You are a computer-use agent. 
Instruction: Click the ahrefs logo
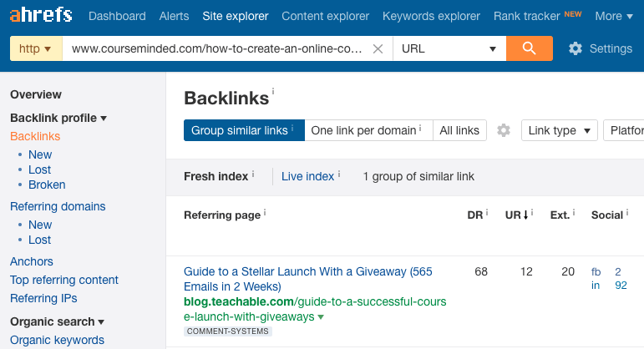(40, 16)
